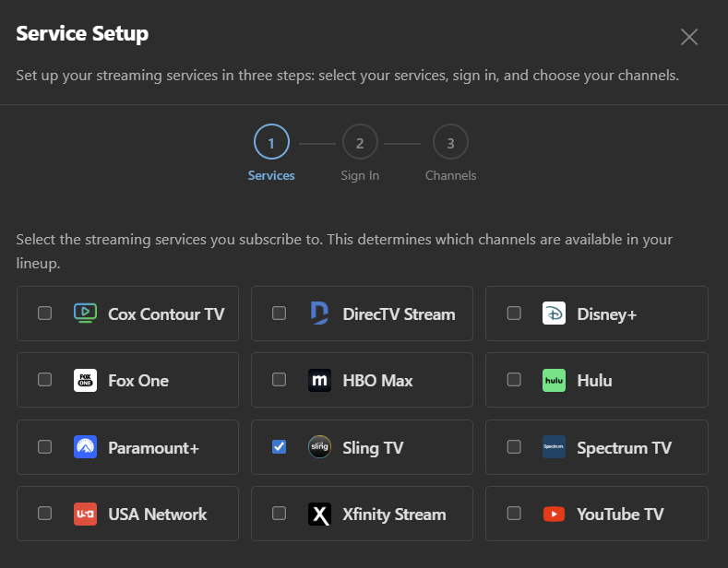This screenshot has width=728, height=568.
Task: Click the DirecTV Stream label
Action: (399, 314)
